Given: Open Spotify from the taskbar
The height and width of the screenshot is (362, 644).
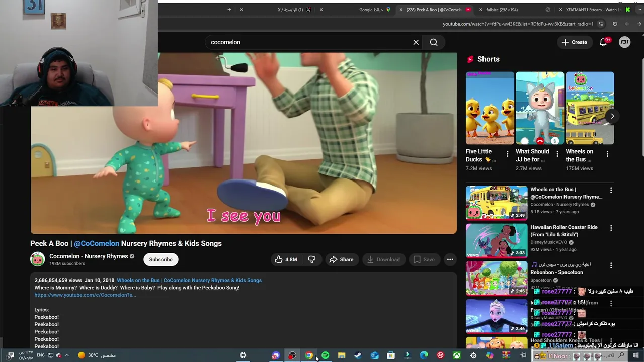Looking at the screenshot, I should click(x=326, y=355).
